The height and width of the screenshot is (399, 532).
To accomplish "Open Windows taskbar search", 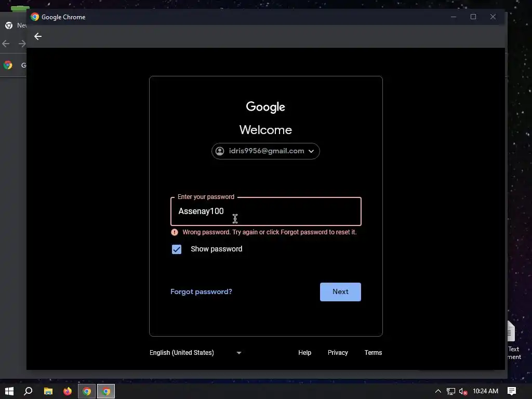I will (x=28, y=391).
